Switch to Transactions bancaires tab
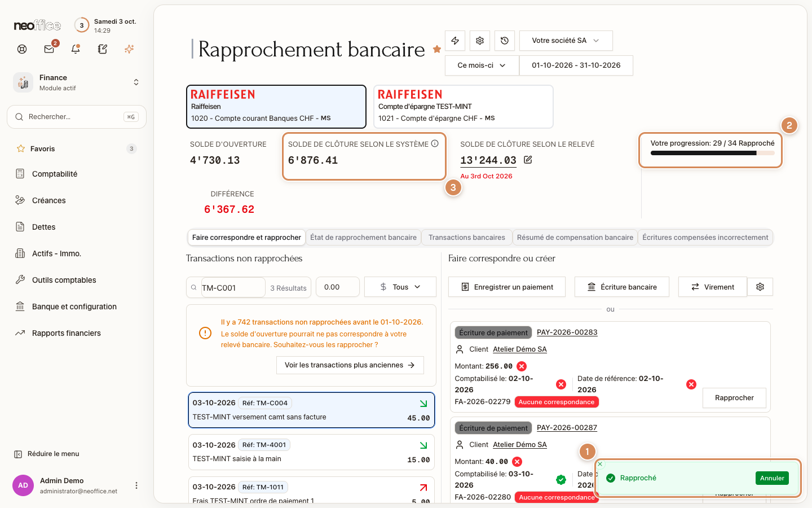 (x=467, y=238)
